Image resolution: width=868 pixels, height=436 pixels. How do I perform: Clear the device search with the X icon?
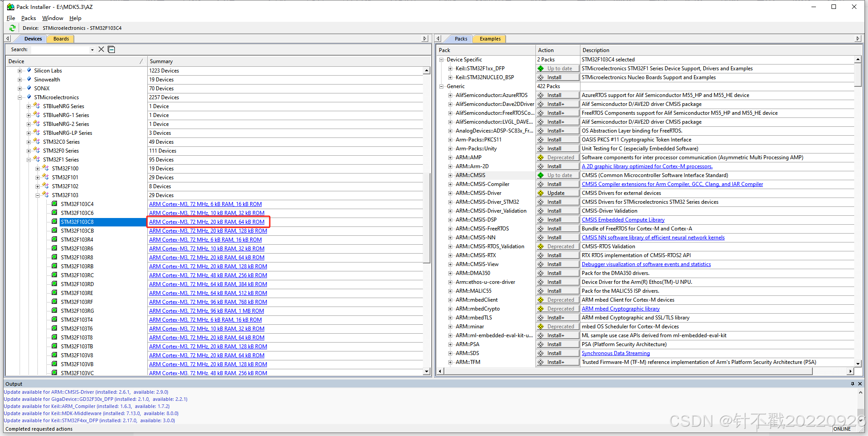[101, 49]
